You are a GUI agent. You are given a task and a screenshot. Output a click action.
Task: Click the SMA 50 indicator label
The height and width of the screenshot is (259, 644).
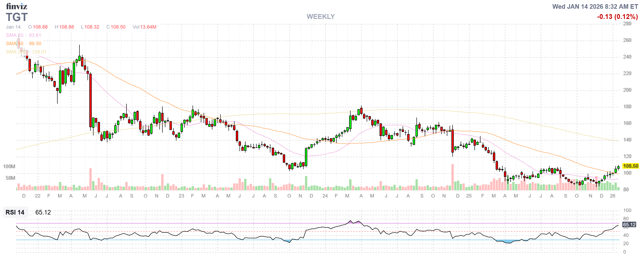point(15,44)
